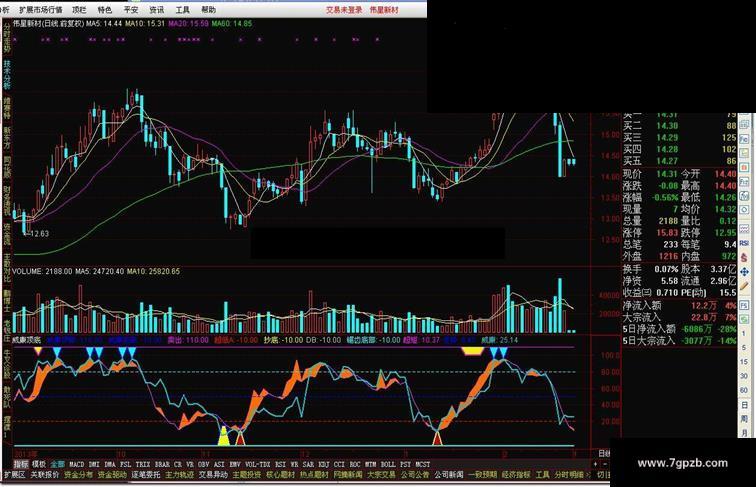Viewport: 756px width, 487px height.
Task: Click the wave-line chart icon in right toolbar
Action: click(x=744, y=228)
